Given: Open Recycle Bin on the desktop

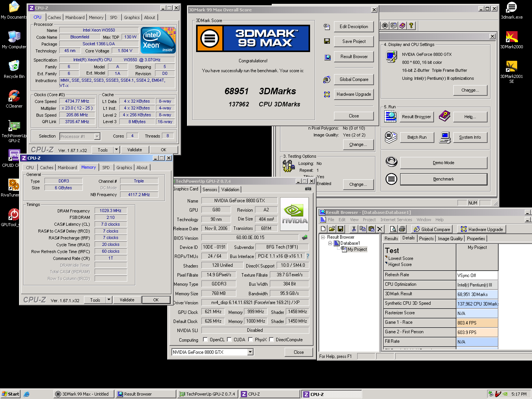Looking at the screenshot, I should tap(14, 69).
